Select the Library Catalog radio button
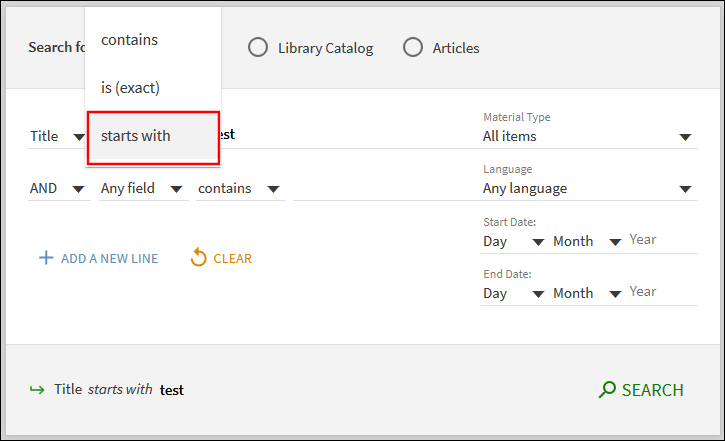725x441 pixels. [258, 47]
